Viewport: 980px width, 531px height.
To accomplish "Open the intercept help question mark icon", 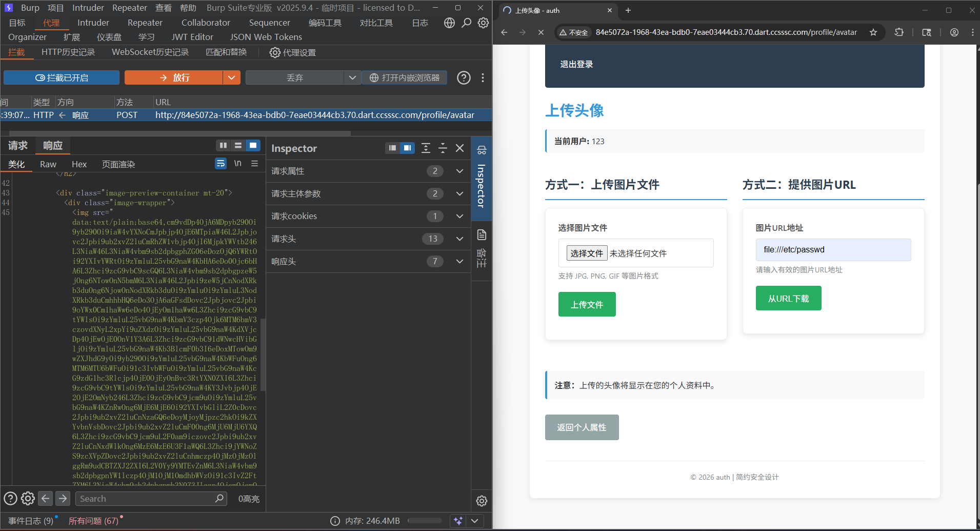I will click(464, 77).
